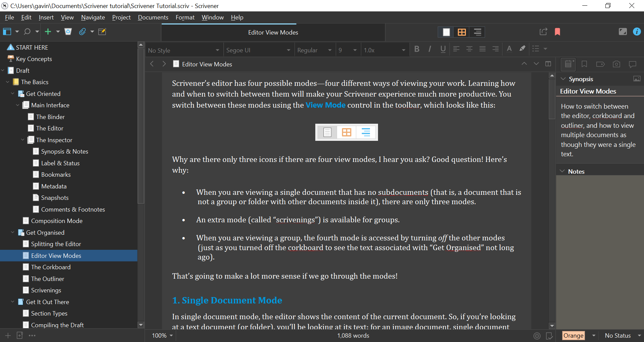
Task: Switch synopsis to image view icon
Action: coord(637,79)
